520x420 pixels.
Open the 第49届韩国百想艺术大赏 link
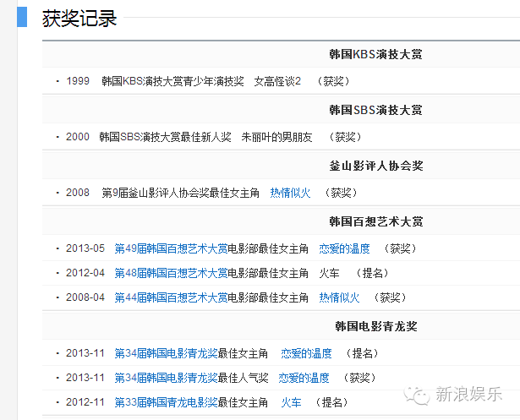[x=171, y=248]
